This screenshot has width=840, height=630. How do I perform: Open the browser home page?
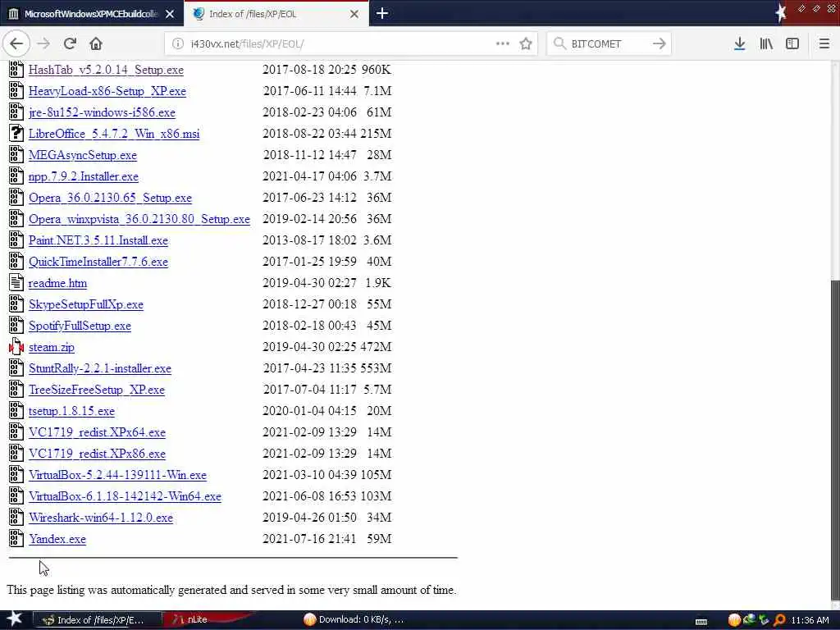(x=96, y=44)
